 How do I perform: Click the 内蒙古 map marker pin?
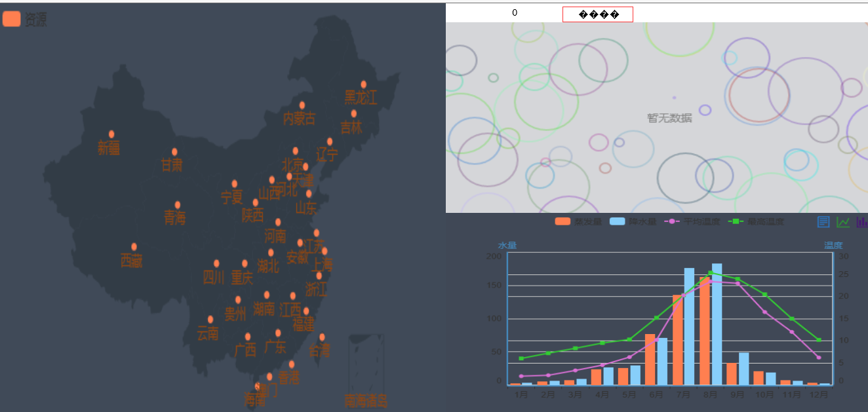pos(302,105)
